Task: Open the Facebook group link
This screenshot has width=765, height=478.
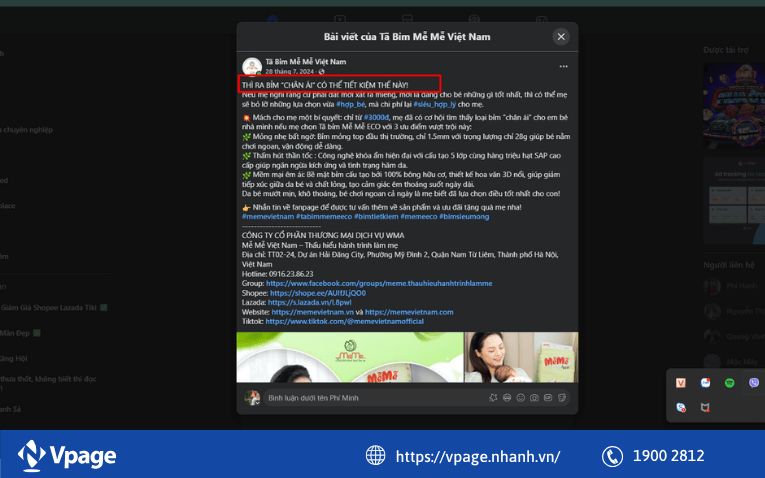Action: [379, 283]
